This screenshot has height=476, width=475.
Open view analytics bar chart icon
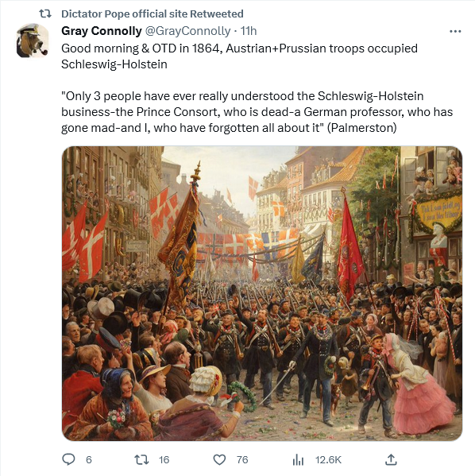click(298, 459)
